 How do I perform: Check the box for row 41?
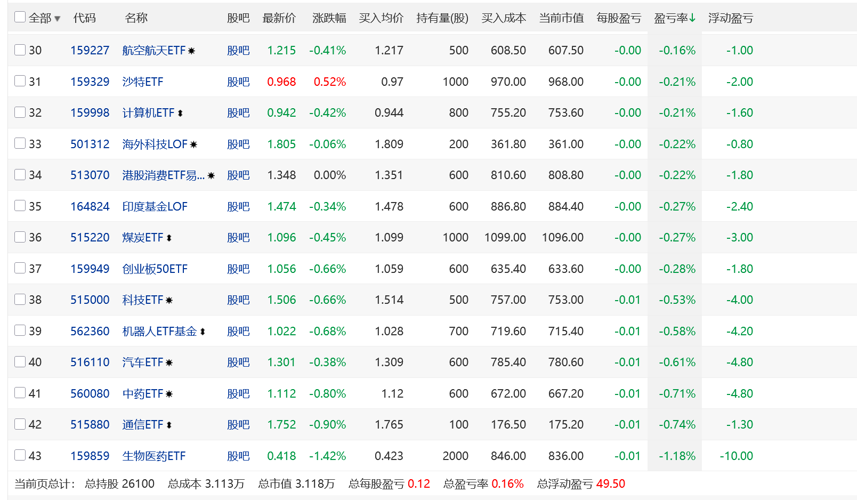pos(20,392)
